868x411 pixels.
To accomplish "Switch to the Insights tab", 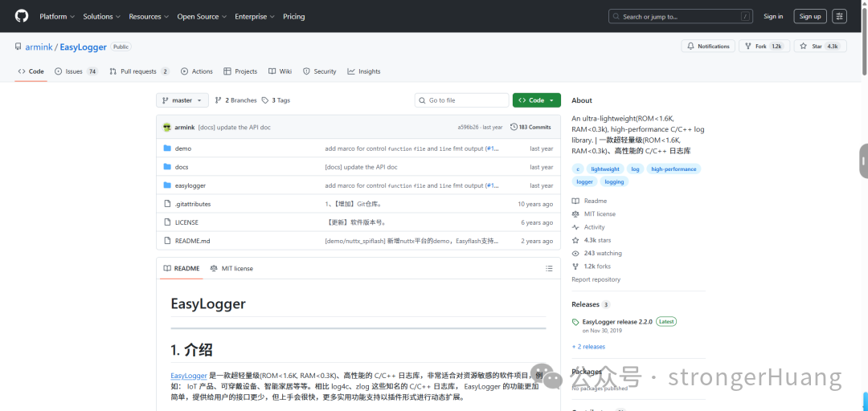I will click(x=364, y=71).
